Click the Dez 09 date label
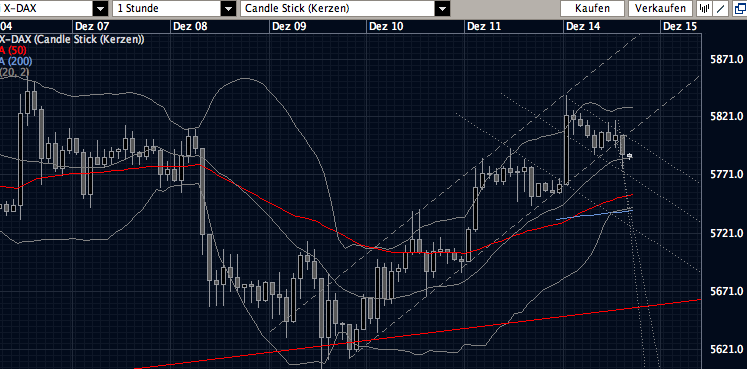 click(289, 27)
